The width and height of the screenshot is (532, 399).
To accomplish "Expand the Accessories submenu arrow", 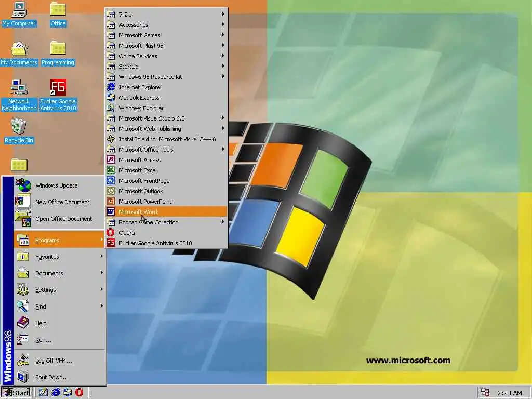I will pos(223,24).
